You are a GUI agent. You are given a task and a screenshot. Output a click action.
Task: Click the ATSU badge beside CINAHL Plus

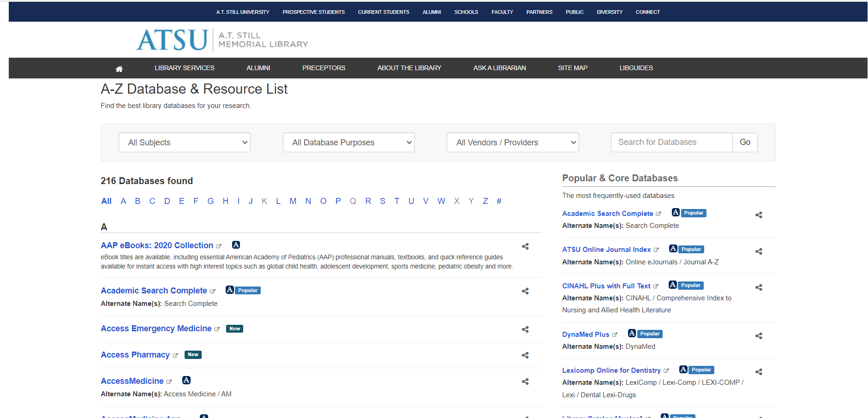pos(673,285)
